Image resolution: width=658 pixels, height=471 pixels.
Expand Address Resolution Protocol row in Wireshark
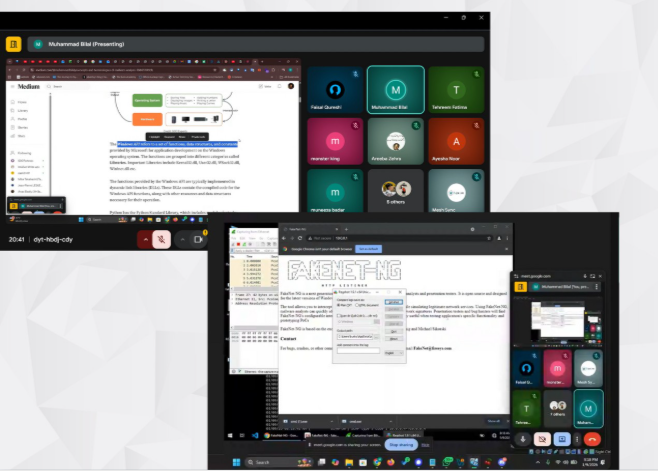click(232, 303)
